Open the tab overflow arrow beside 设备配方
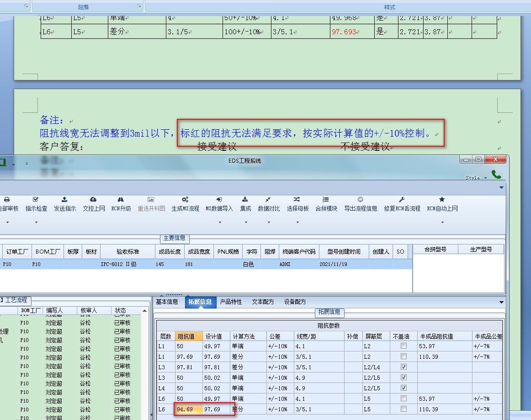Screen dimensions: 531x420 502,302
